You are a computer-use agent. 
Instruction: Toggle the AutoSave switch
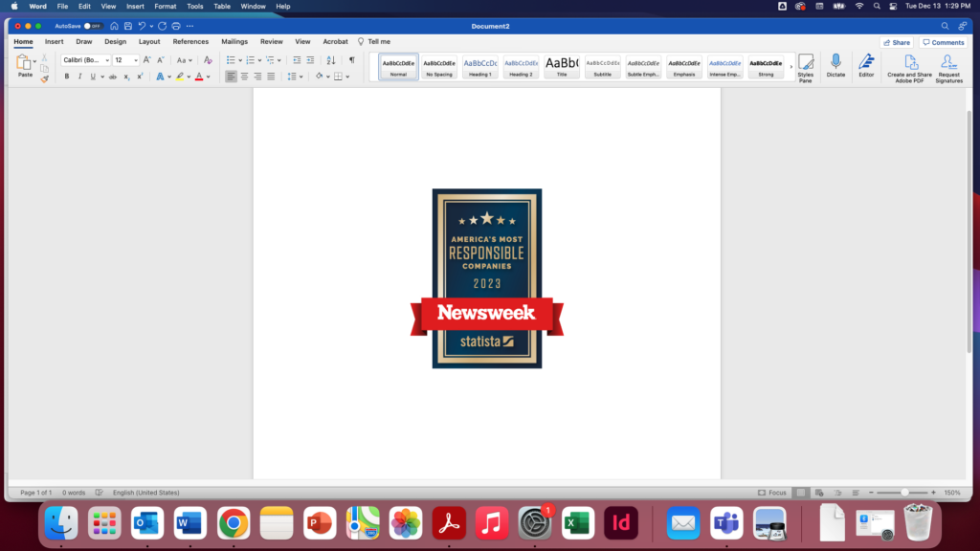[93, 26]
